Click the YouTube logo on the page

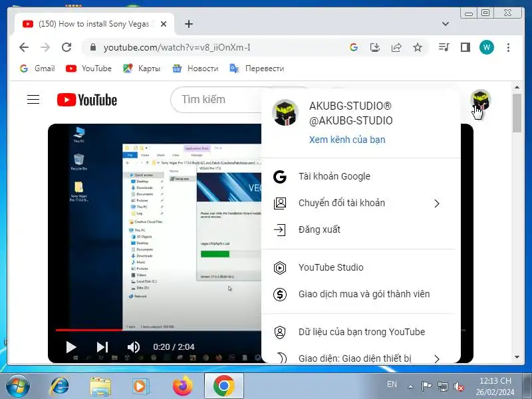[x=87, y=100]
